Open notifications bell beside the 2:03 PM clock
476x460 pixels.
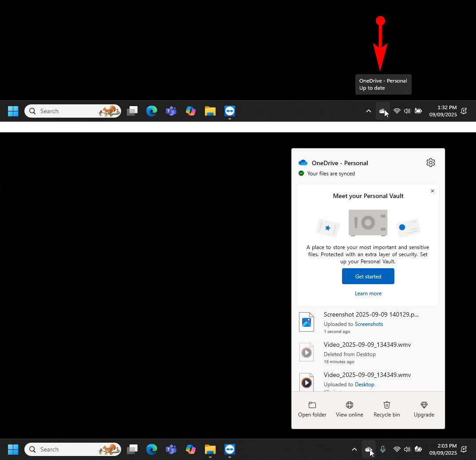(x=464, y=449)
